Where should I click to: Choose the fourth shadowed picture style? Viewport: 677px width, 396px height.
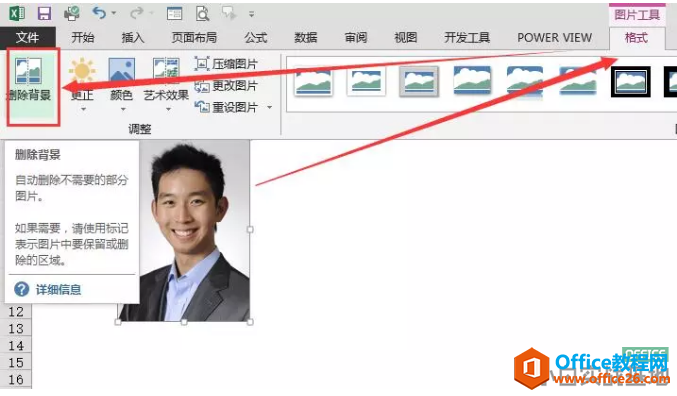[x=472, y=81]
